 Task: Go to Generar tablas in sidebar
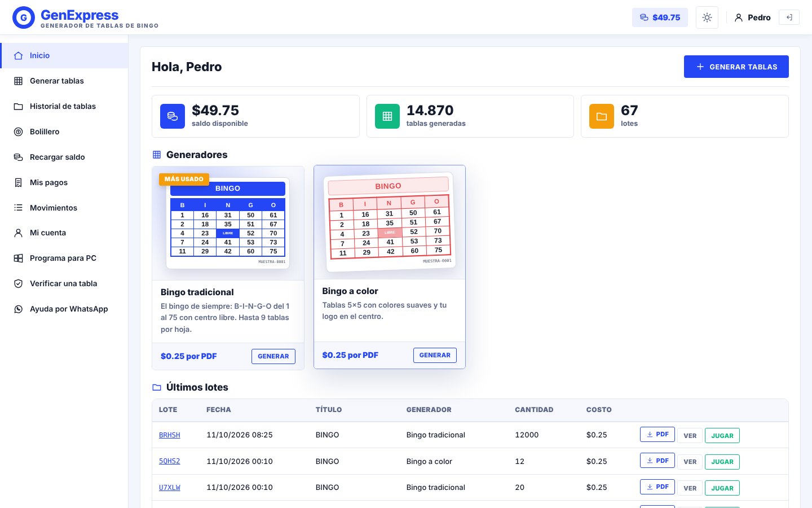pyautogui.click(x=64, y=81)
